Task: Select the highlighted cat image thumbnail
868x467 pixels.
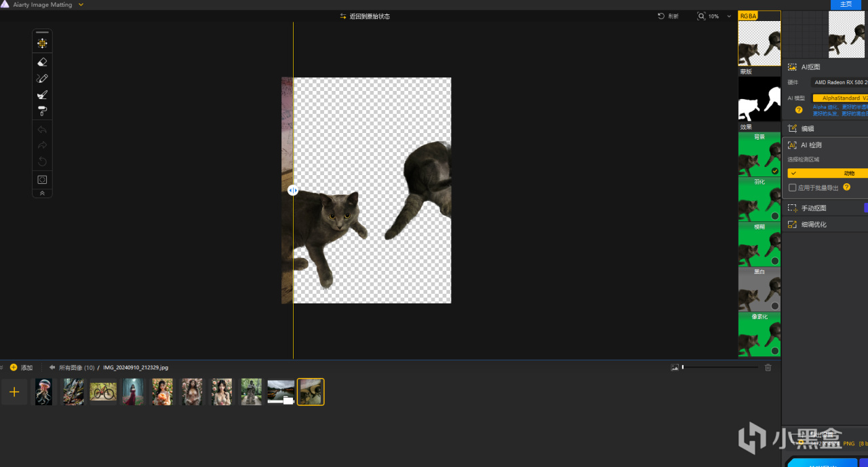Action: point(311,392)
